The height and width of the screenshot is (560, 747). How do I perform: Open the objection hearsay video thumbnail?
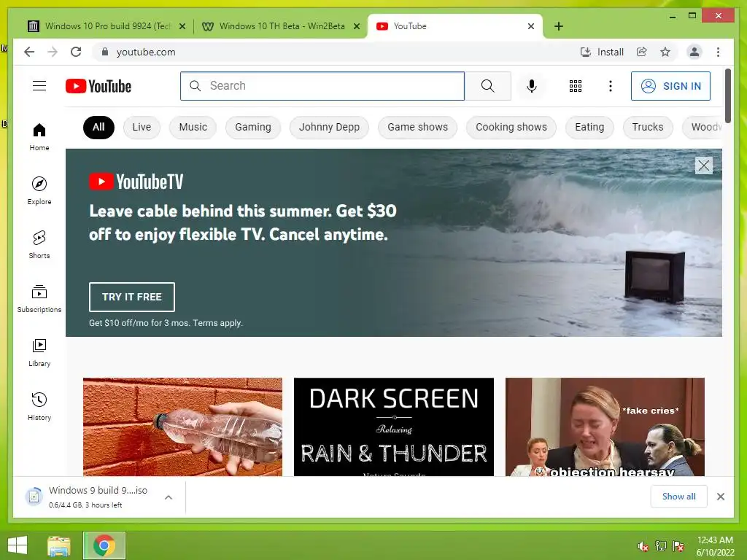coord(605,427)
